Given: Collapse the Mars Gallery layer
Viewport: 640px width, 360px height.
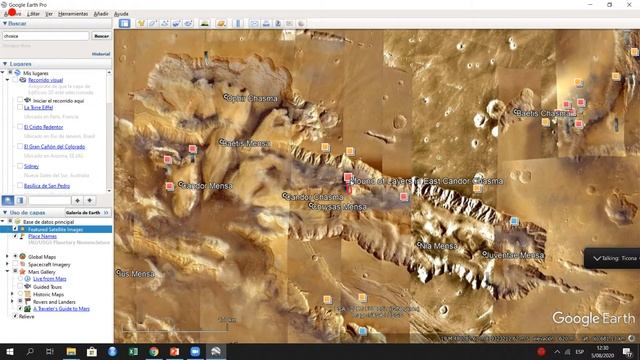Looking at the screenshot, I should tap(7, 271).
